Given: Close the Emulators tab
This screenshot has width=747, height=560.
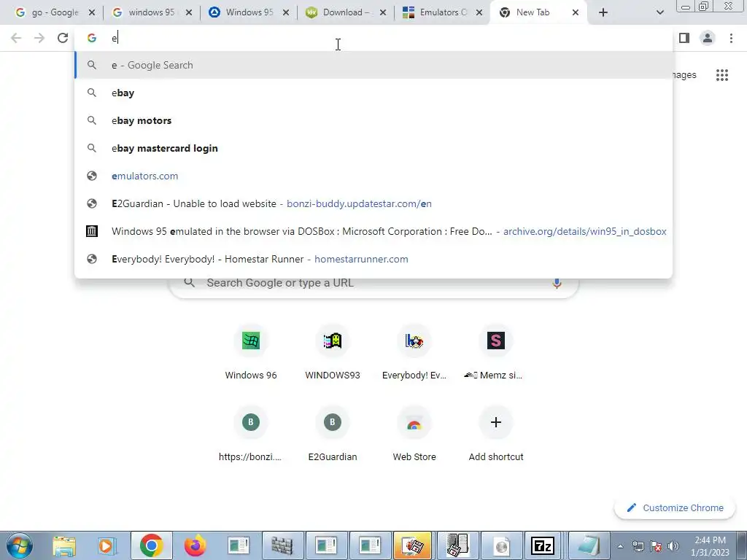Looking at the screenshot, I should coord(480,12).
